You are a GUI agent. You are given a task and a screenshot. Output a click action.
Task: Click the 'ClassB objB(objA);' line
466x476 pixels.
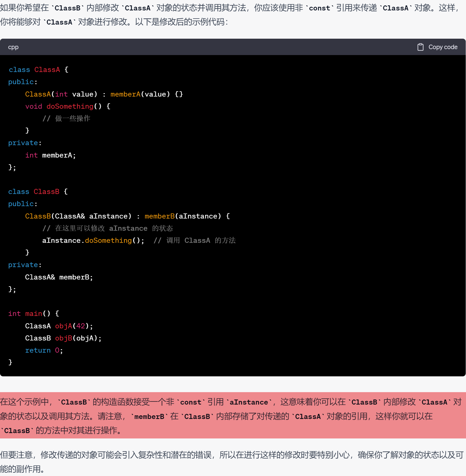coord(63,338)
